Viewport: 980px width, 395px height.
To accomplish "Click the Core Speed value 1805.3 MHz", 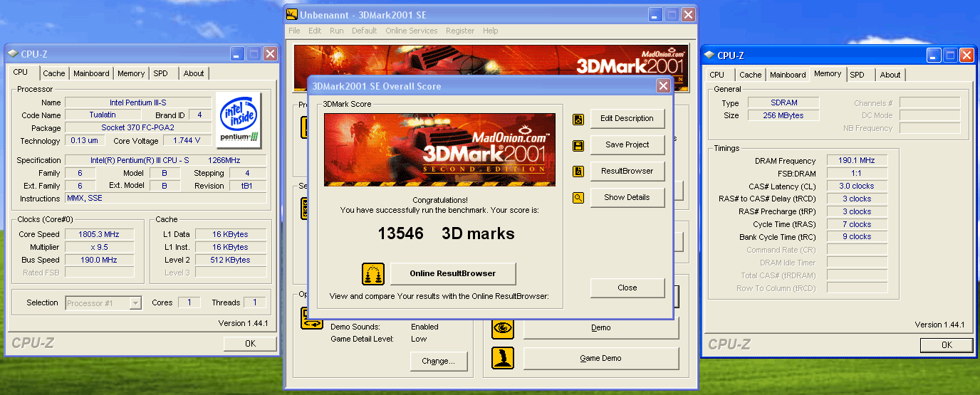I will tap(99, 235).
